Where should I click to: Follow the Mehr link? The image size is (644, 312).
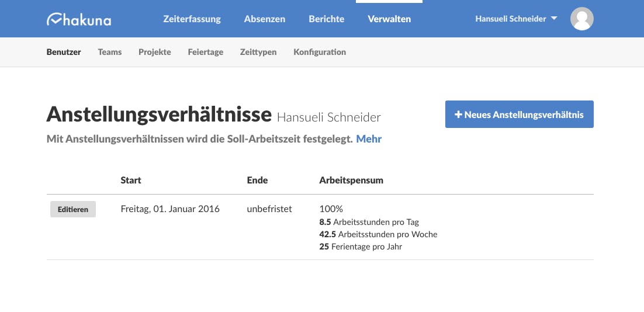(369, 139)
